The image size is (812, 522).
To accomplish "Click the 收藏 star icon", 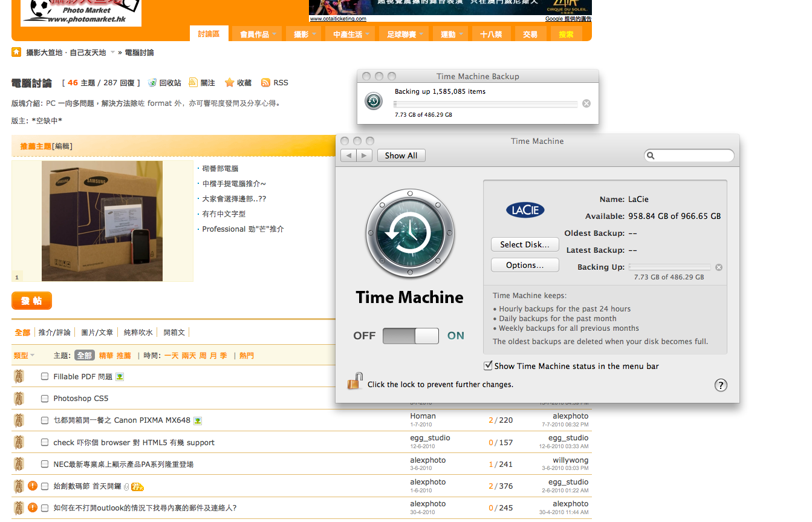I will tap(229, 83).
